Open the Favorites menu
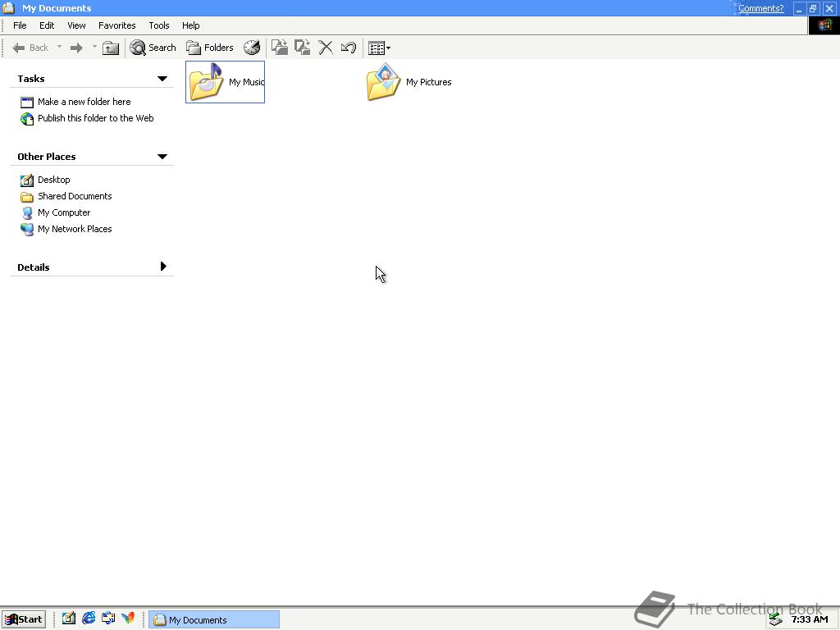 (x=116, y=25)
